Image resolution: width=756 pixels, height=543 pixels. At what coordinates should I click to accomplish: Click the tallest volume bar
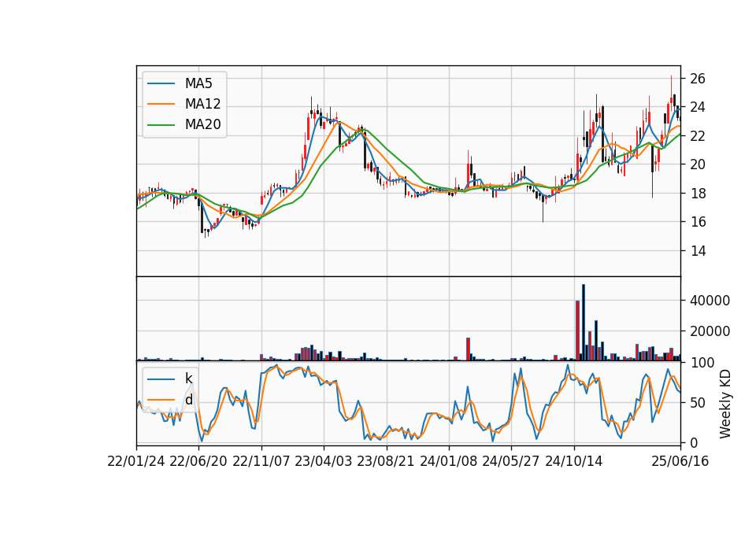click(x=584, y=323)
